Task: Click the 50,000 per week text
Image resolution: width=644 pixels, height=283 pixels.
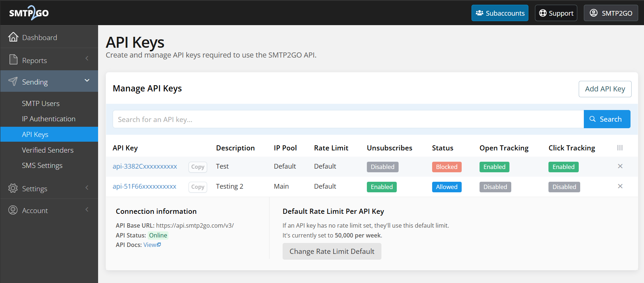Action: pyautogui.click(x=358, y=235)
